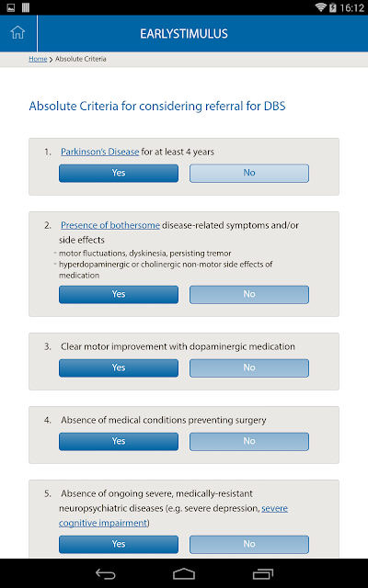Open the Parkinson's Disease link

(x=100, y=152)
